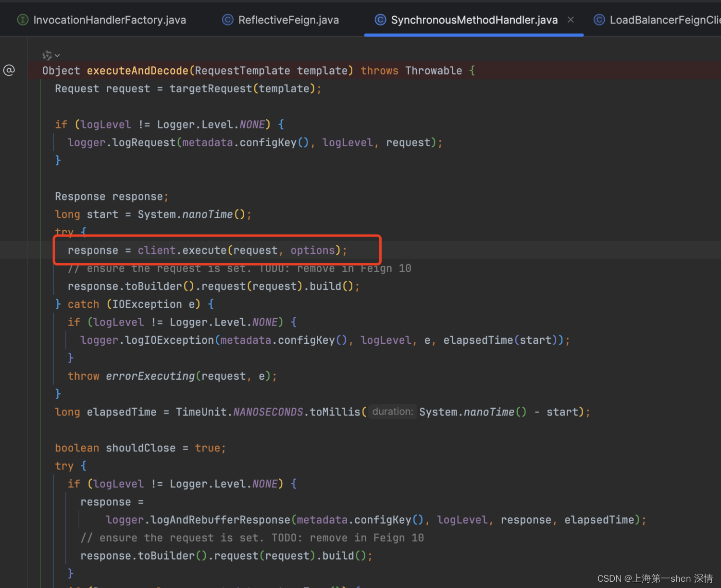Click the @ gutter icon beside executeAndDecode
721x588 pixels.
9,70
